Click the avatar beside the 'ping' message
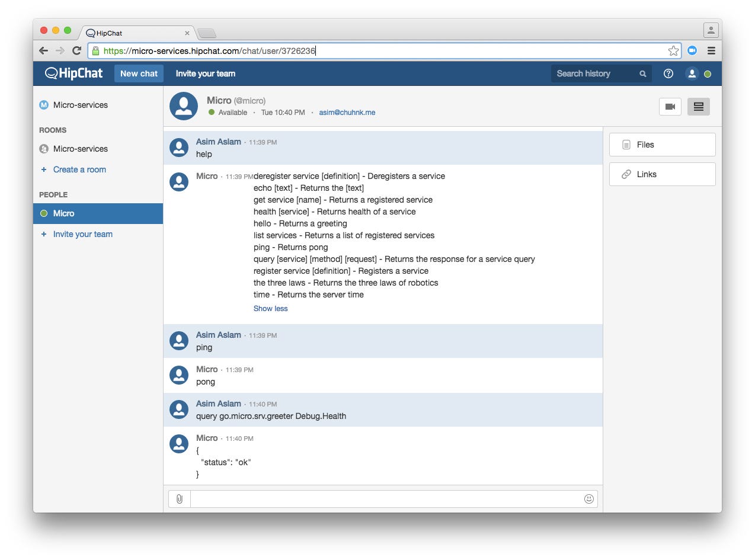755x560 pixels. [x=179, y=341]
